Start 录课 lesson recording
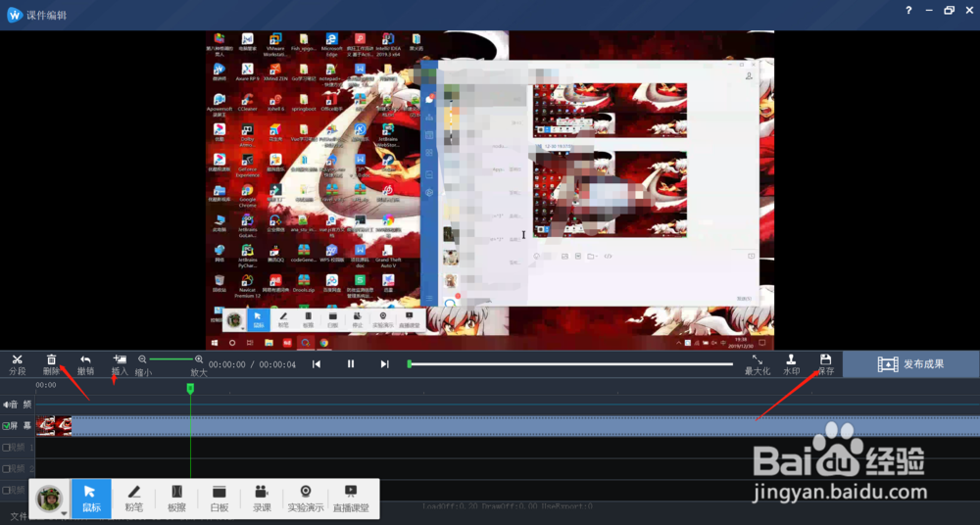This screenshot has height=525, width=980. click(x=262, y=499)
